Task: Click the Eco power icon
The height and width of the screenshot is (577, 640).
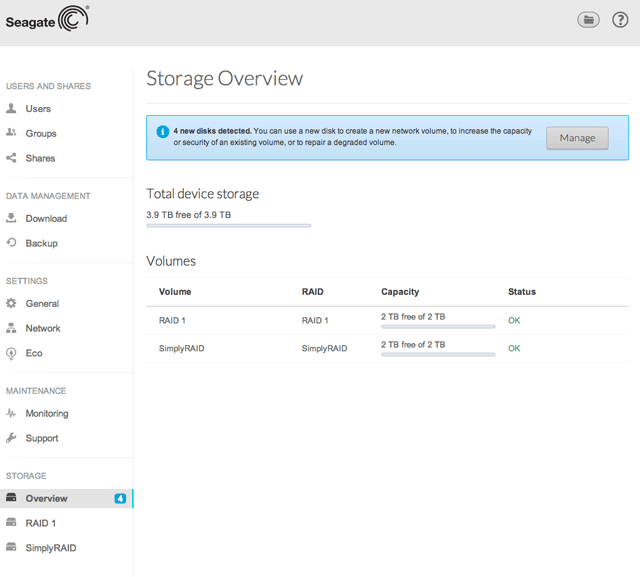Action: [x=12, y=353]
